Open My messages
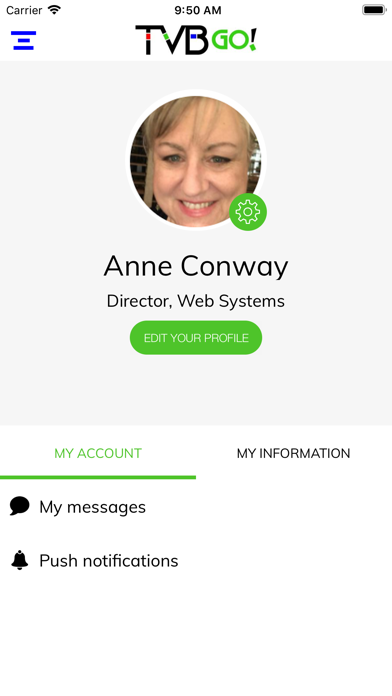The image size is (392, 696). pyautogui.click(x=196, y=506)
